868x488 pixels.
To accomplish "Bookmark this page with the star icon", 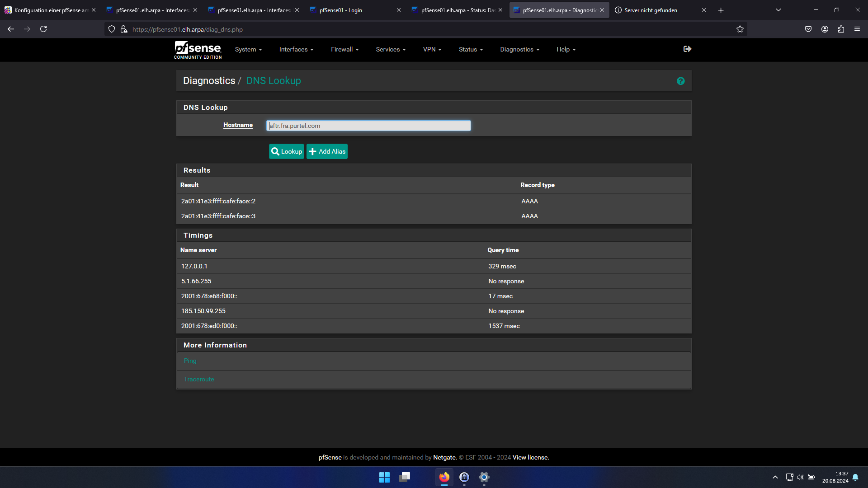I will [740, 29].
